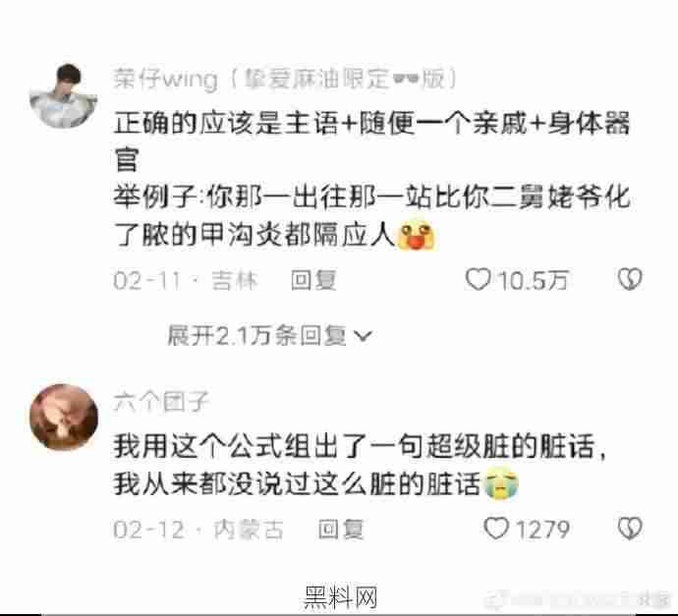The height and width of the screenshot is (616, 678).
Task: Click the blurred Weibo watermark logo
Action: click(x=496, y=599)
